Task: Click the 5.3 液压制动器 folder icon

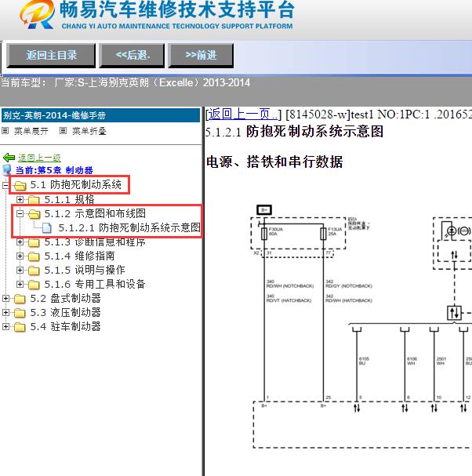Action: (20, 313)
